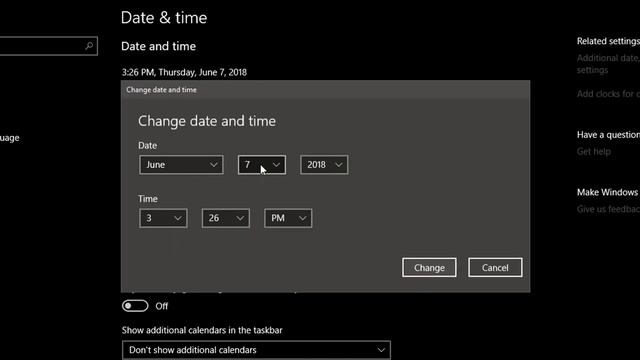Click the Change button
The width and height of the screenshot is (640, 360).
(x=429, y=268)
